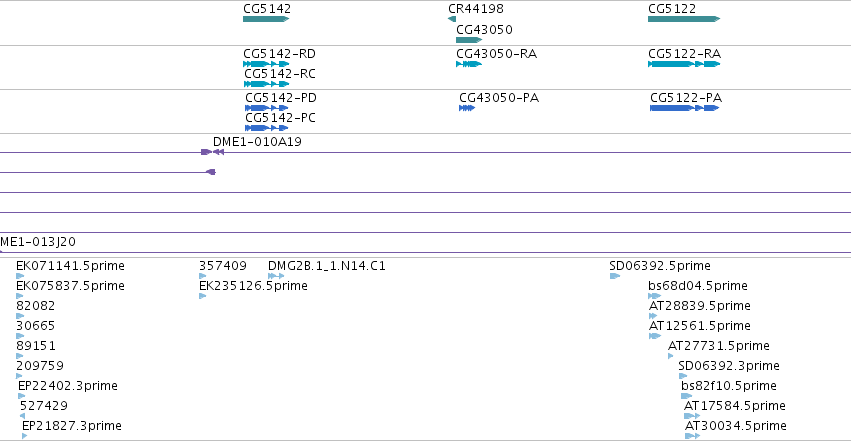Open the CR44198 gene label

coord(476,9)
